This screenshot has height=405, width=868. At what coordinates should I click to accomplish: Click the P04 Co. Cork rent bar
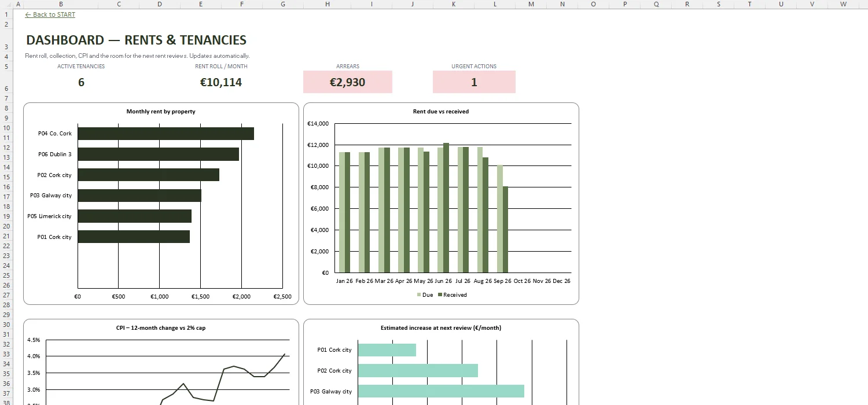click(x=165, y=134)
